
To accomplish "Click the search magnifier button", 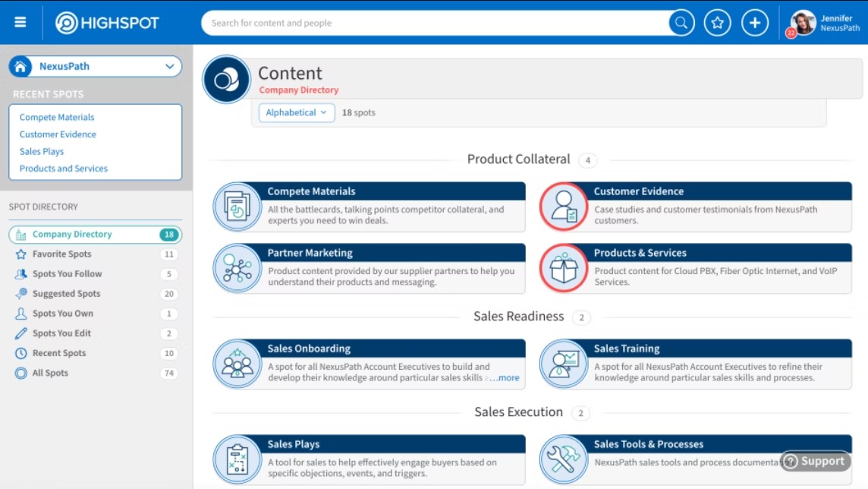I will pyautogui.click(x=681, y=23).
